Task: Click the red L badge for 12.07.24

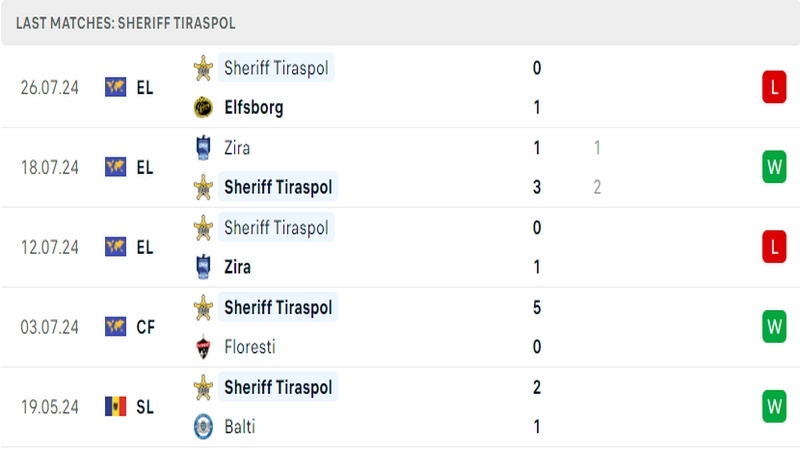Action: (x=774, y=247)
